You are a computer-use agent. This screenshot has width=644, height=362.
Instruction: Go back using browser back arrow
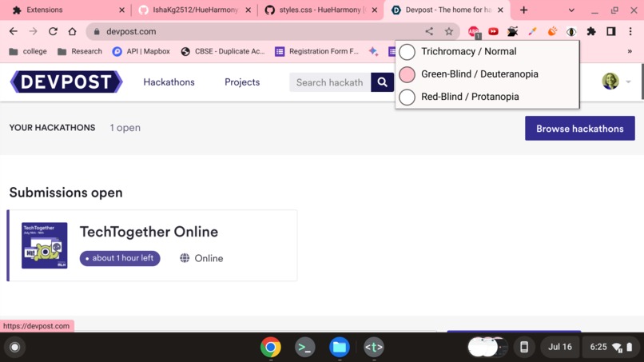(13, 31)
